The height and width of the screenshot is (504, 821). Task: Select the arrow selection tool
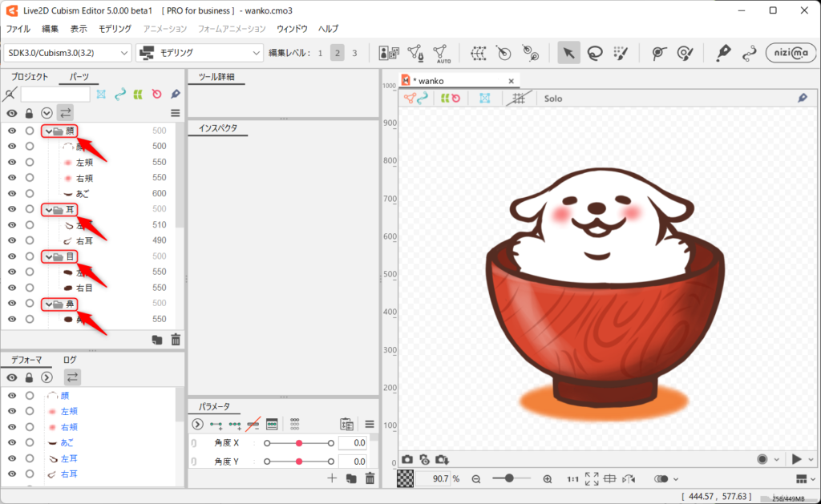click(568, 53)
